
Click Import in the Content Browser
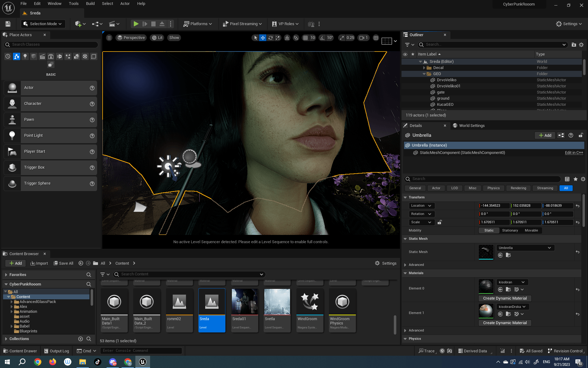click(39, 263)
